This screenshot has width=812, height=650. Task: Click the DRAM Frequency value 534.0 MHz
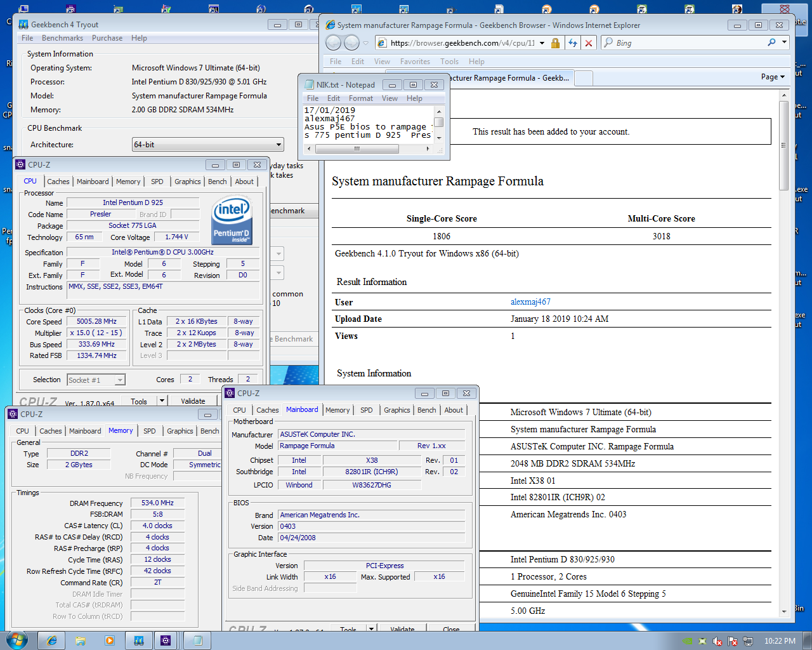(157, 503)
